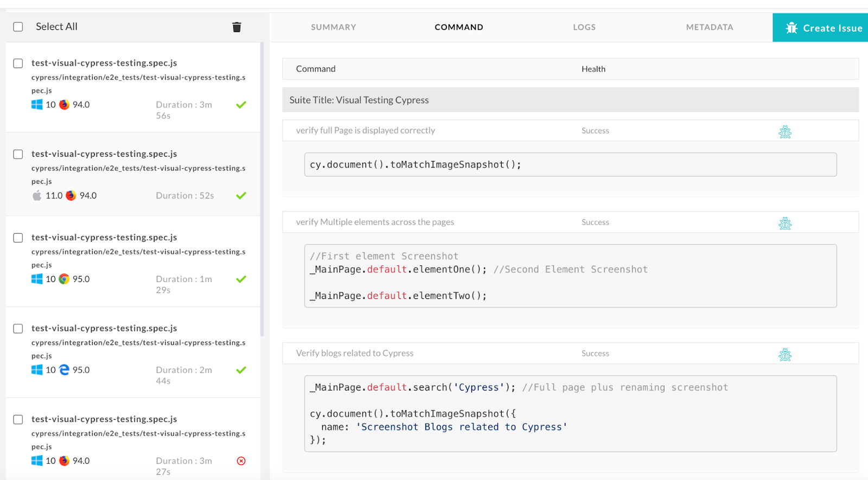Click the red failed status icon
Image resolution: width=868 pixels, height=480 pixels.
tap(241, 461)
